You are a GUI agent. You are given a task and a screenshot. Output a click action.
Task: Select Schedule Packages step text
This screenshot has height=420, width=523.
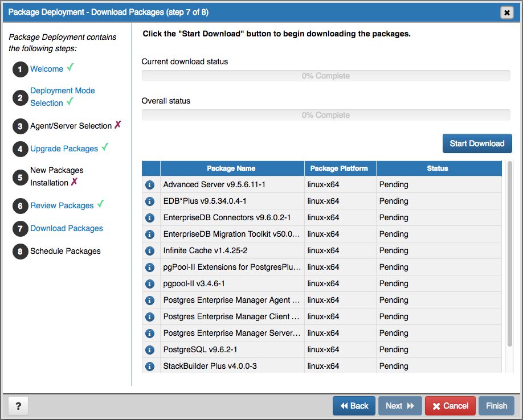tap(66, 251)
